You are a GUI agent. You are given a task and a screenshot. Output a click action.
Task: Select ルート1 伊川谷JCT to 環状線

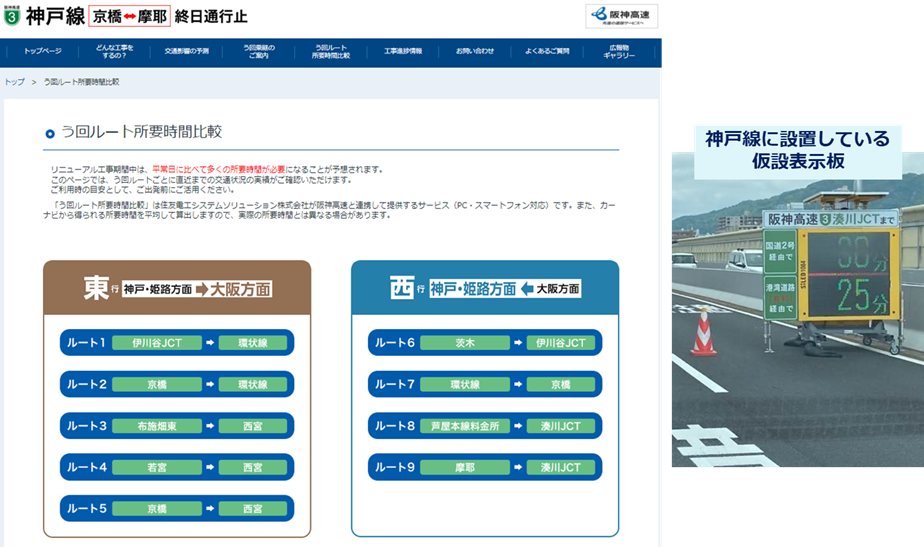tap(177, 343)
